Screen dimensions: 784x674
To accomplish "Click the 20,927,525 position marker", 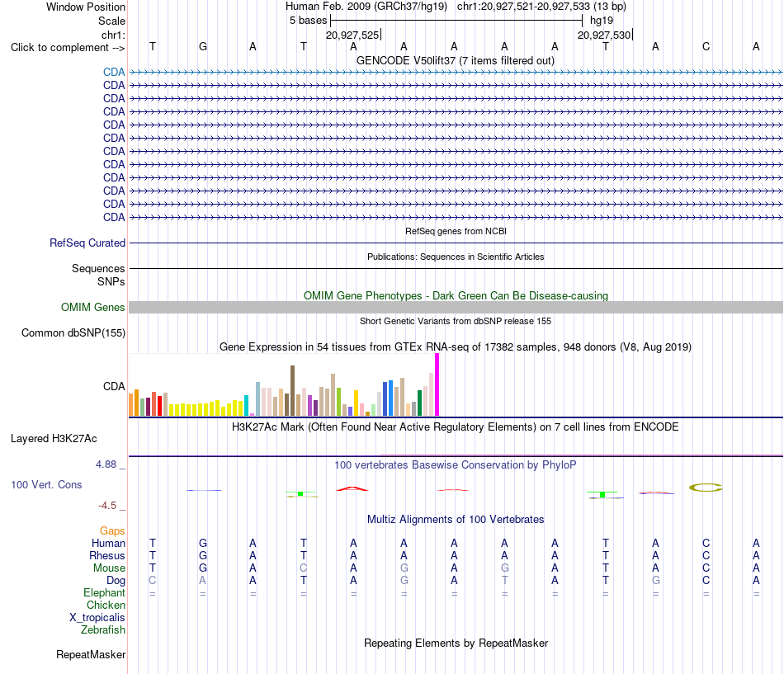I will pos(352,35).
